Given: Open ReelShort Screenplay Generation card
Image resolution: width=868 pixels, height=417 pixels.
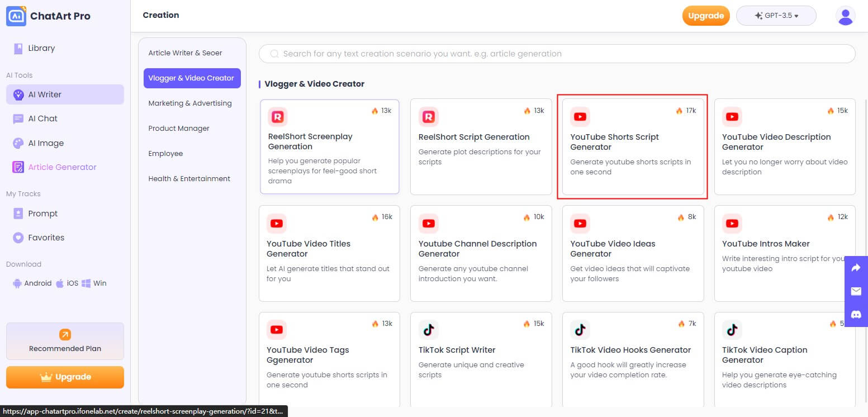Looking at the screenshot, I should (330, 146).
